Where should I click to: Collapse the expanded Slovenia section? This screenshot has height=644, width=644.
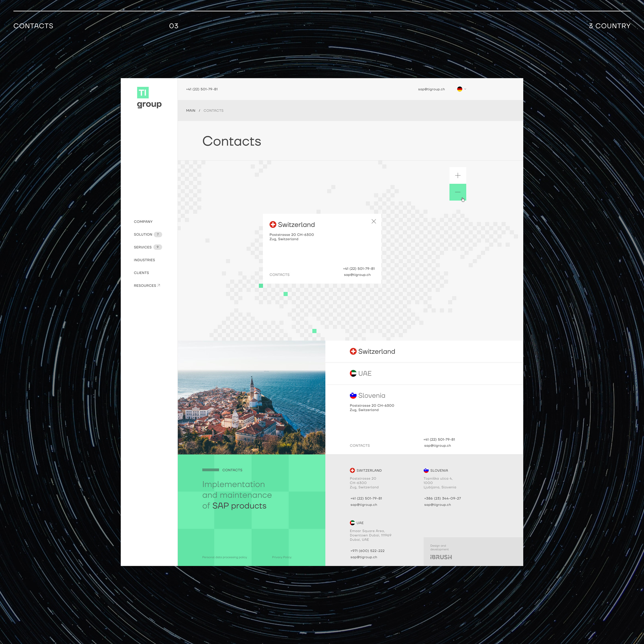[x=371, y=396]
